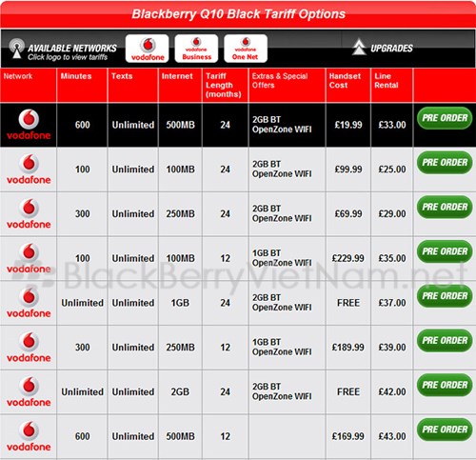This screenshot has width=476, height=460.
Task: Pre order the £25.00 line rental tariff
Action: (x=445, y=163)
